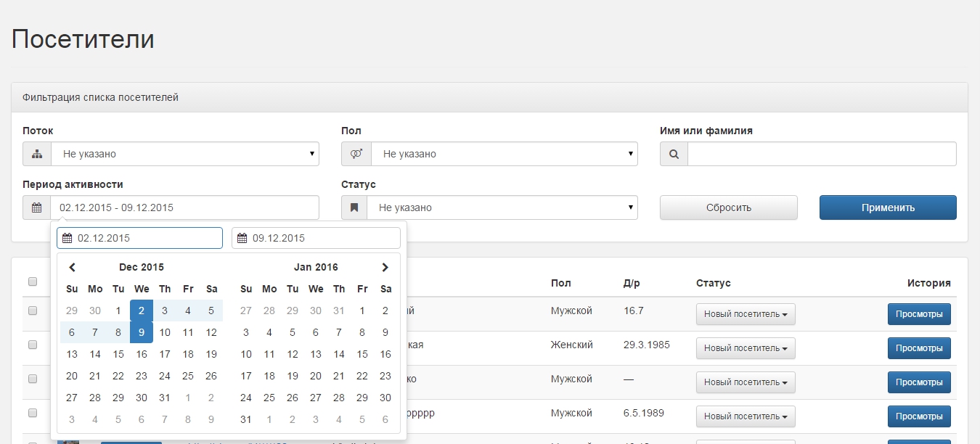Focus the Имя или фамилия search field
Screen dimensions: 980x444
(x=822, y=154)
